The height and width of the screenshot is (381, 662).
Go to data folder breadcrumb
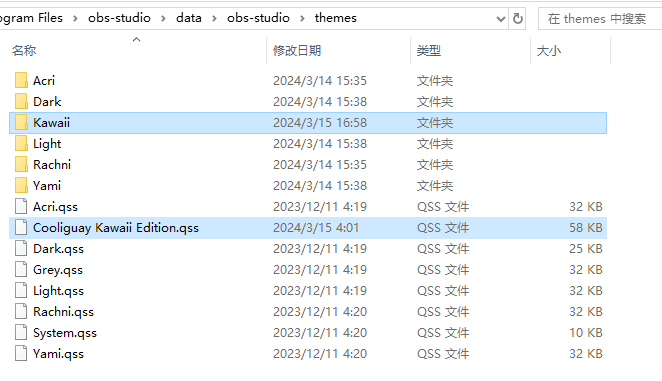[x=189, y=18]
